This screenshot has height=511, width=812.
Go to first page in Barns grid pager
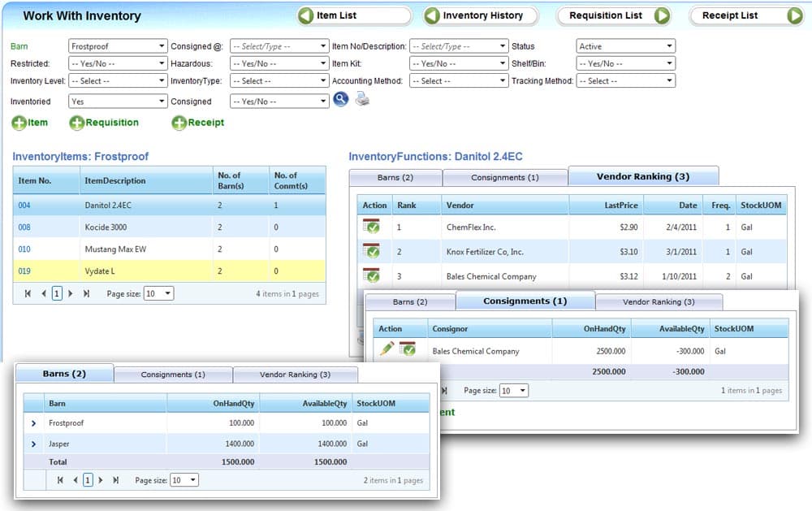[x=60, y=480]
